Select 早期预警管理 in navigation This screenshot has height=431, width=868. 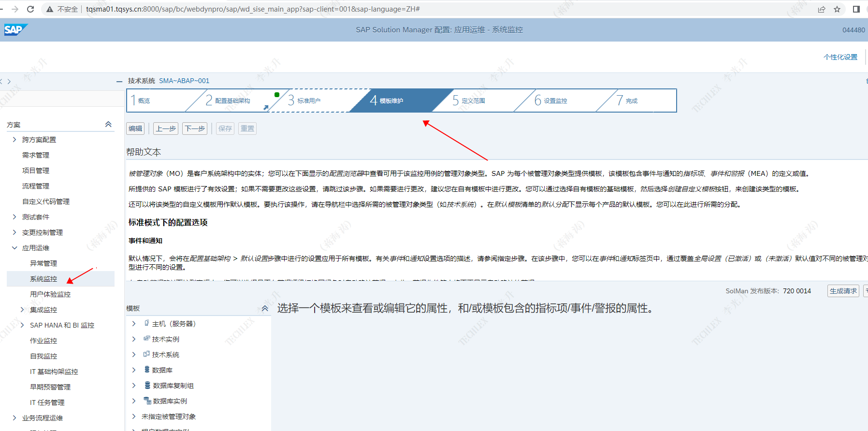coord(50,387)
